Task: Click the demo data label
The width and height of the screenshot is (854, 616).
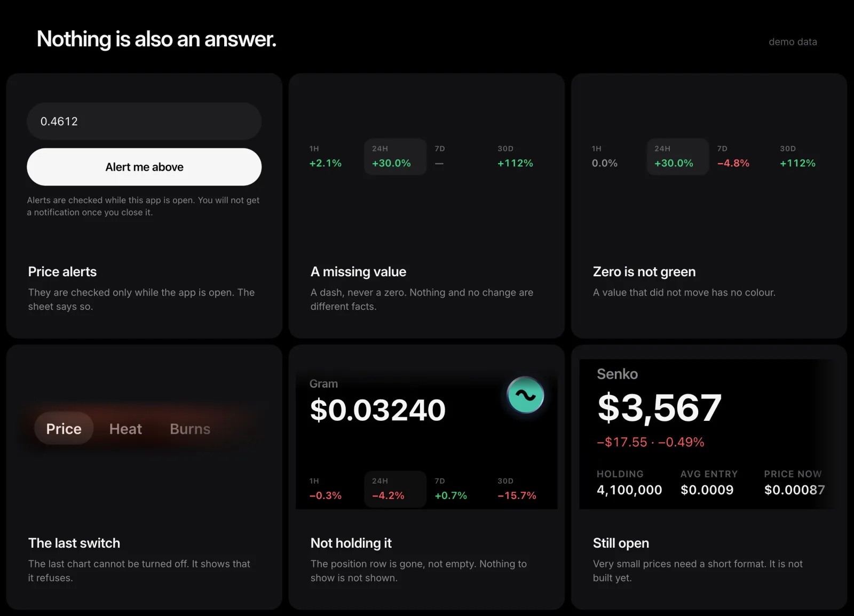Action: (x=793, y=42)
